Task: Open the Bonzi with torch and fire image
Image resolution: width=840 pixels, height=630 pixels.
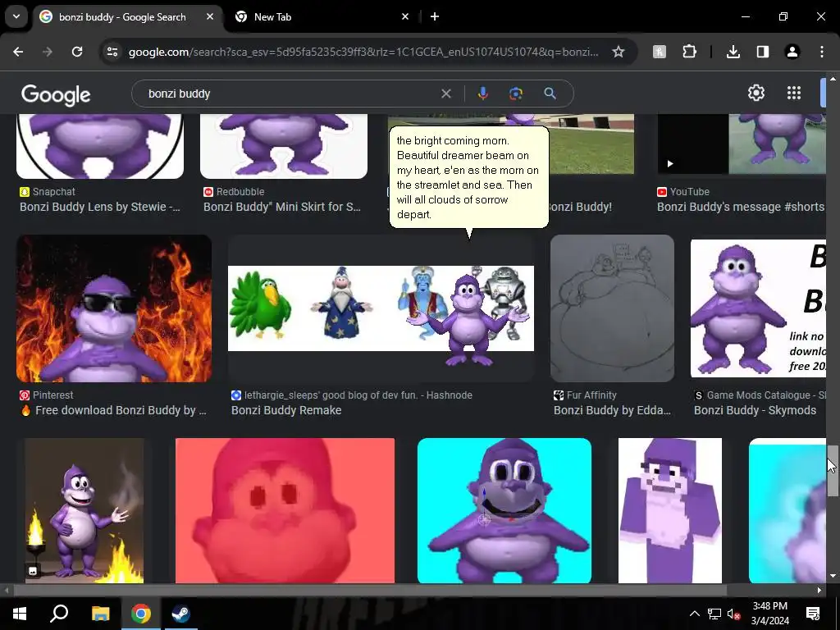Action: 84,510
